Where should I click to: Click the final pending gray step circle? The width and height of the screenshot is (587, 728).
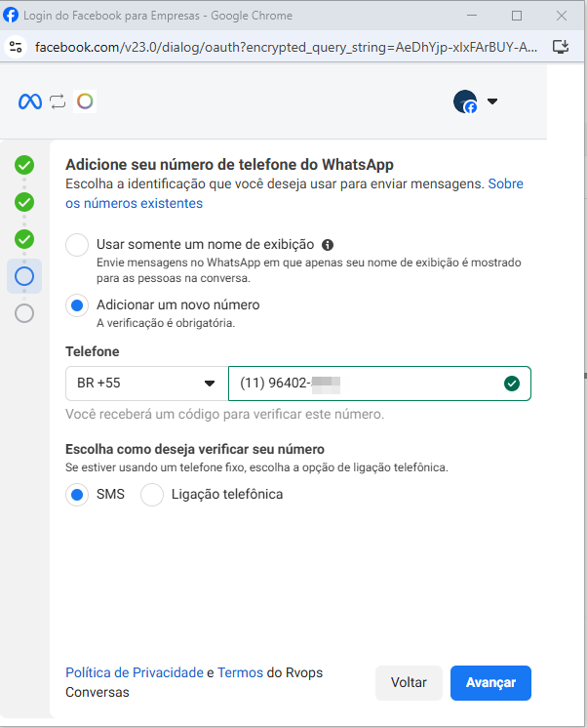click(24, 313)
